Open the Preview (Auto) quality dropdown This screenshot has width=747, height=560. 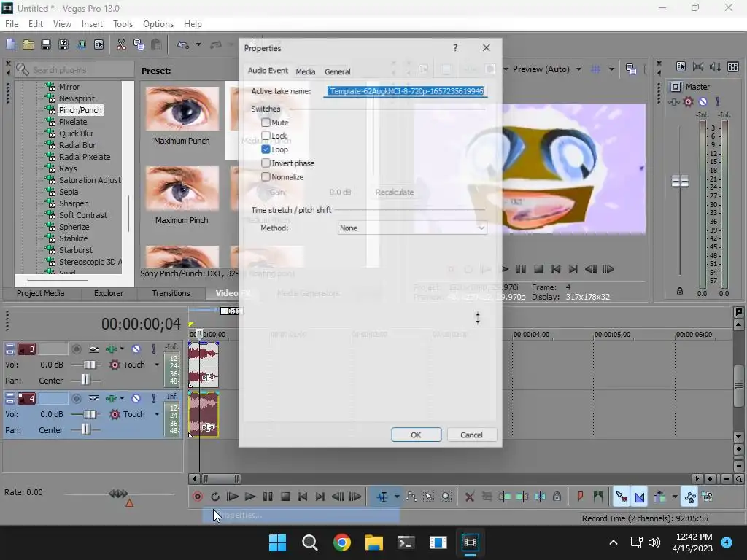point(578,69)
